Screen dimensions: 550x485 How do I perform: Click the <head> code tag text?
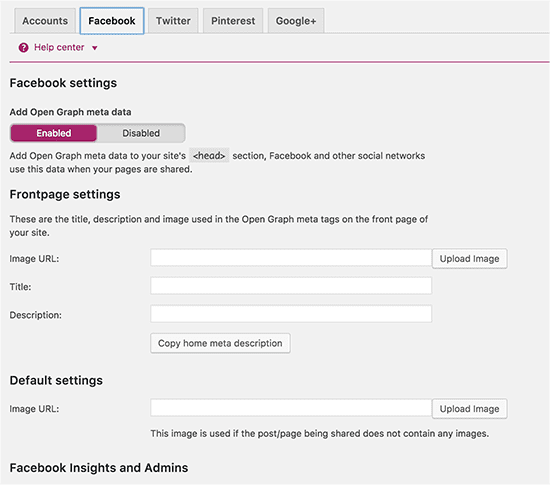tap(209, 155)
